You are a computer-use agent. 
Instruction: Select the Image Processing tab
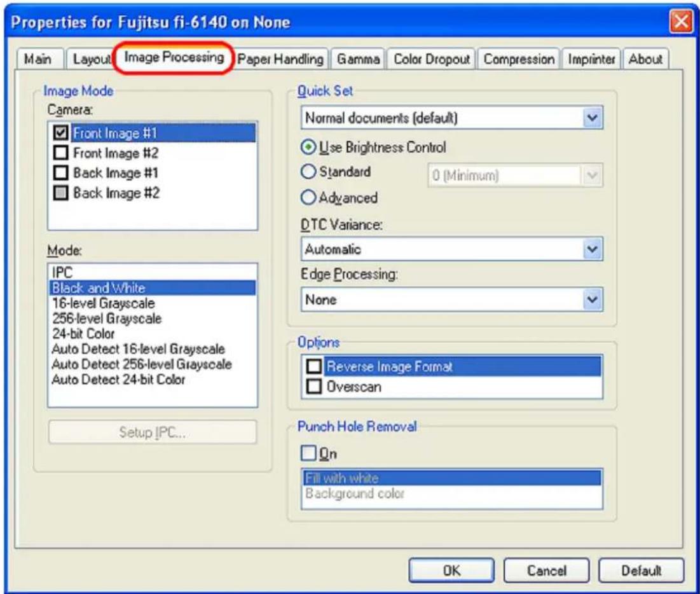174,57
